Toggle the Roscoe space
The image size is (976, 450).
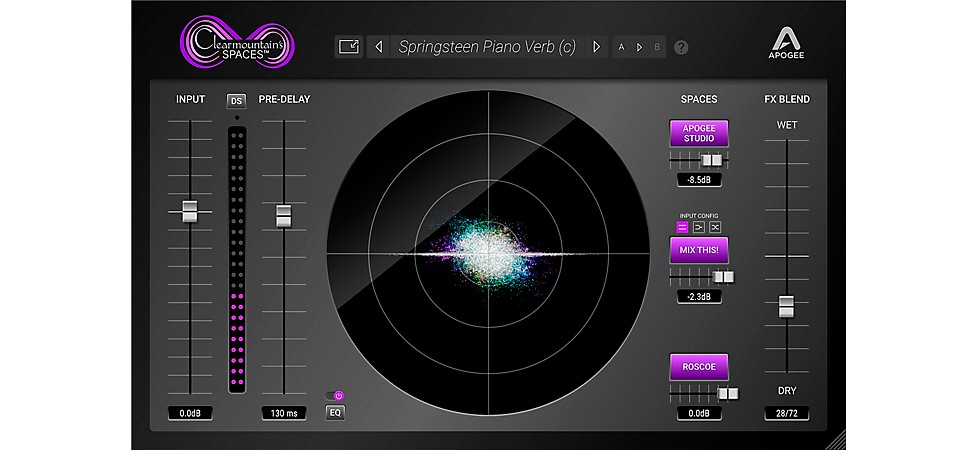click(x=699, y=367)
